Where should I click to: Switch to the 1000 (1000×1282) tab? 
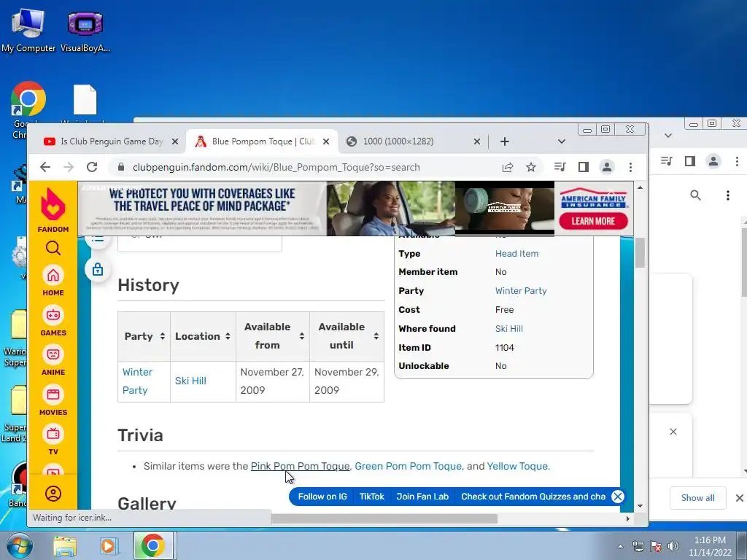tap(413, 141)
